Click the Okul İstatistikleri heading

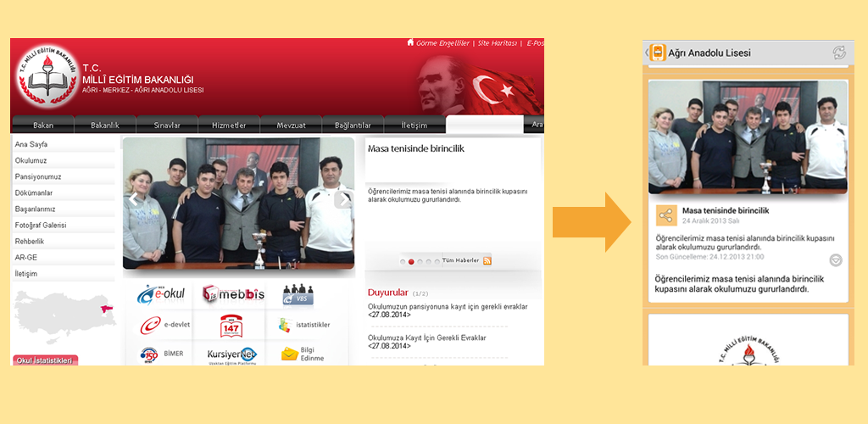[x=45, y=360]
